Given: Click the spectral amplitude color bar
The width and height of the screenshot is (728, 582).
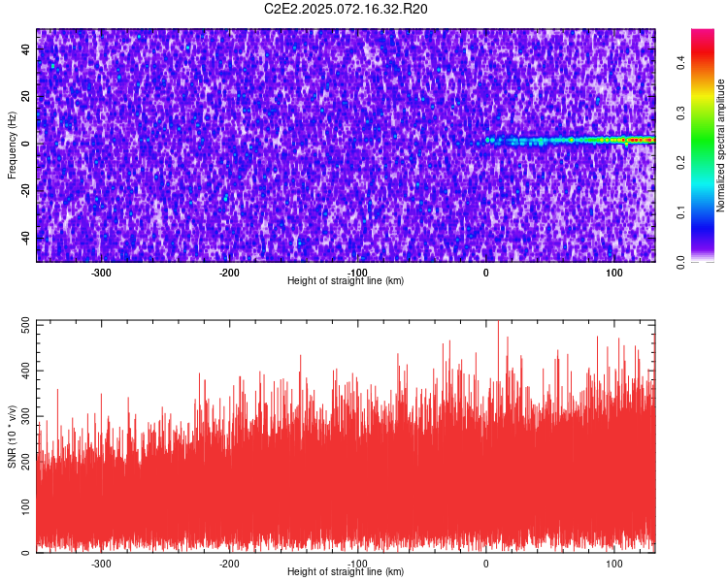Looking at the screenshot, I should coord(703,145).
